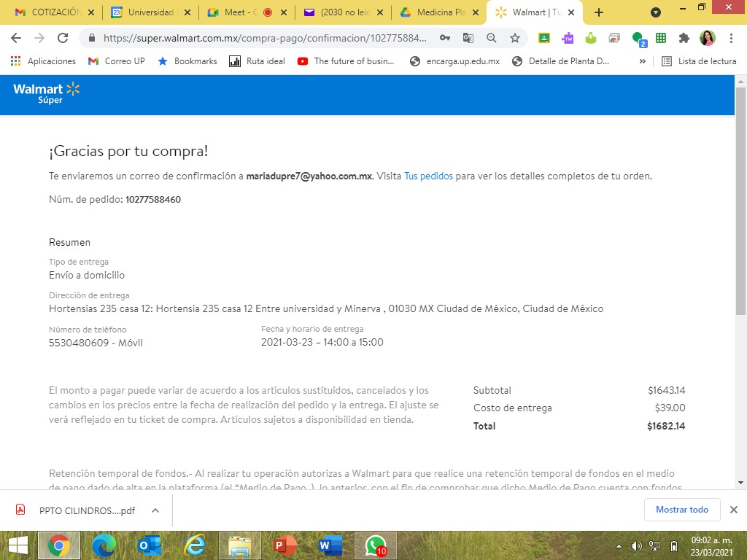Image resolution: width=747 pixels, height=560 pixels.
Task: Open encarga.up.edu.mx bookmark
Action: tap(455, 61)
